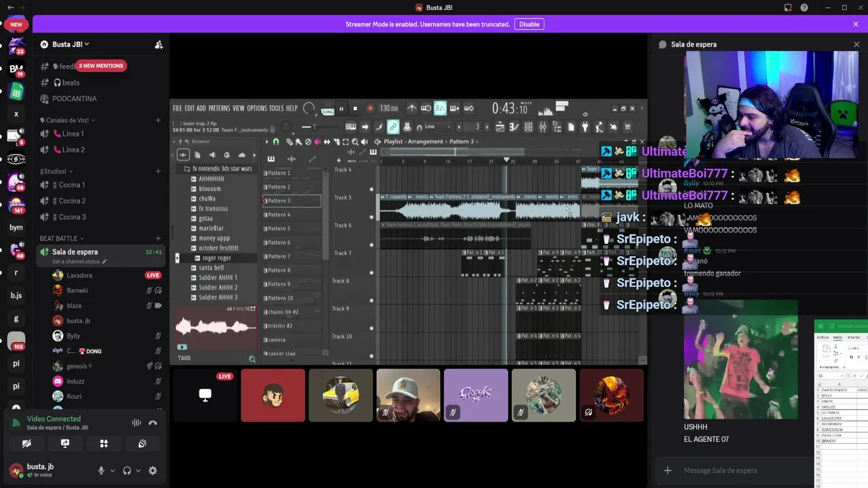Create a channel in BEAT BATTLE category
Image resolution: width=868 pixels, height=488 pixels.
click(158, 239)
